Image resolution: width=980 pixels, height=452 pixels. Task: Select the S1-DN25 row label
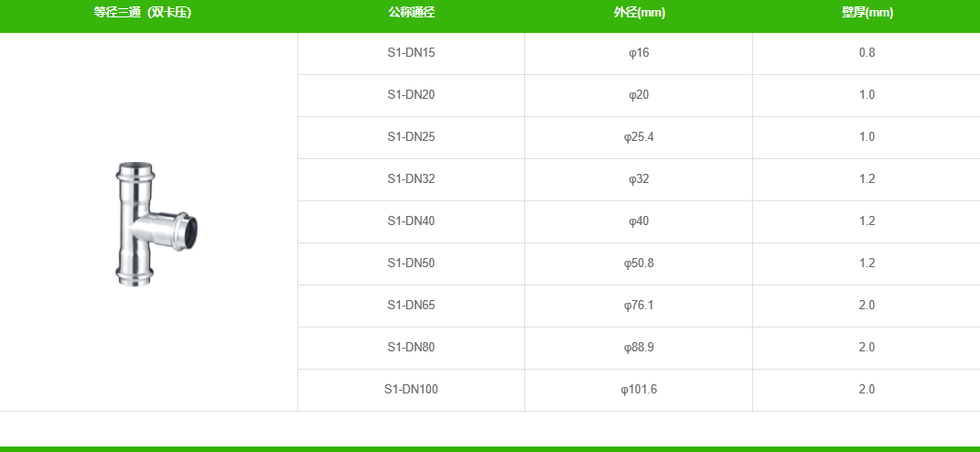pyautogui.click(x=411, y=137)
